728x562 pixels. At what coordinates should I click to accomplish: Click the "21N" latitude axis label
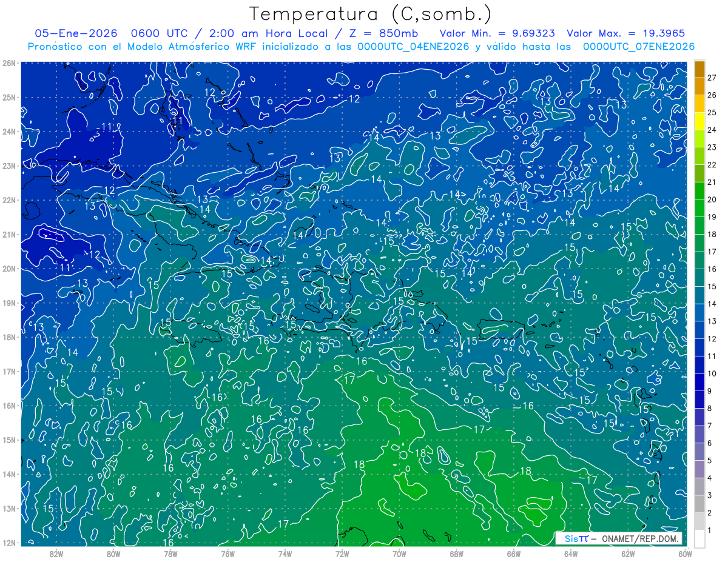tap(9, 234)
